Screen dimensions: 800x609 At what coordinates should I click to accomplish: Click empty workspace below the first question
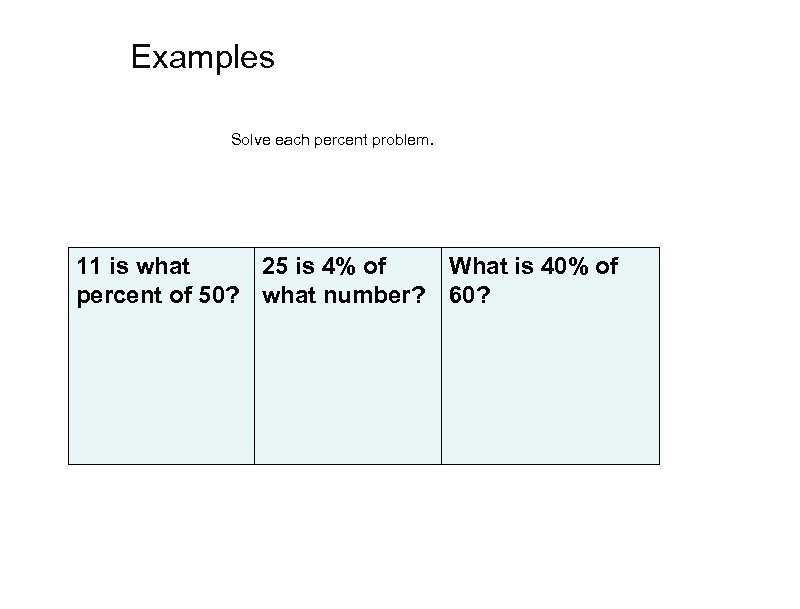[160, 390]
